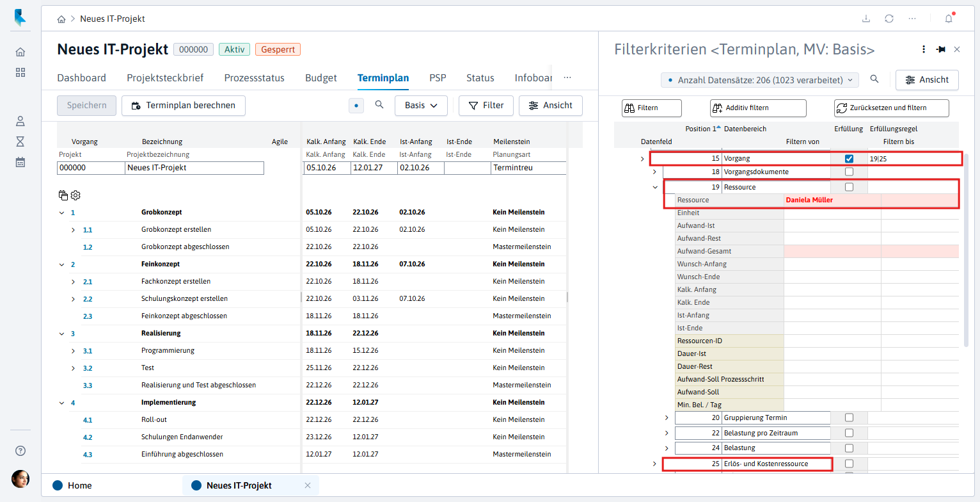Screen dimensions: 980x502
Task: Open the three-dot menu of Filterkriterien panel
Action: [x=923, y=49]
